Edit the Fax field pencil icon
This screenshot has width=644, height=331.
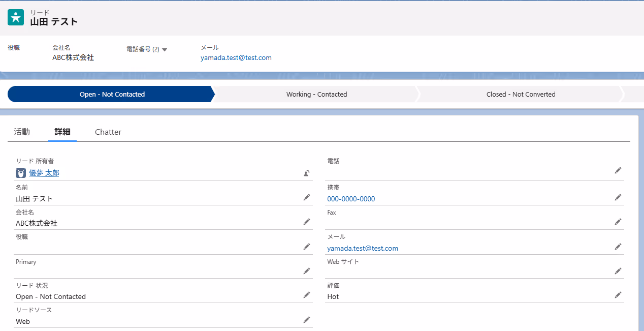[x=618, y=222]
